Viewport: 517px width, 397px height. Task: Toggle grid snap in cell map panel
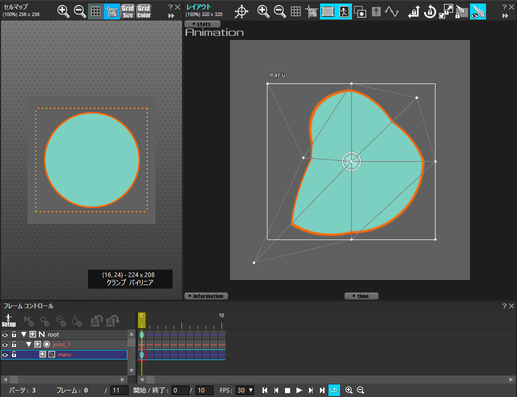click(112, 11)
